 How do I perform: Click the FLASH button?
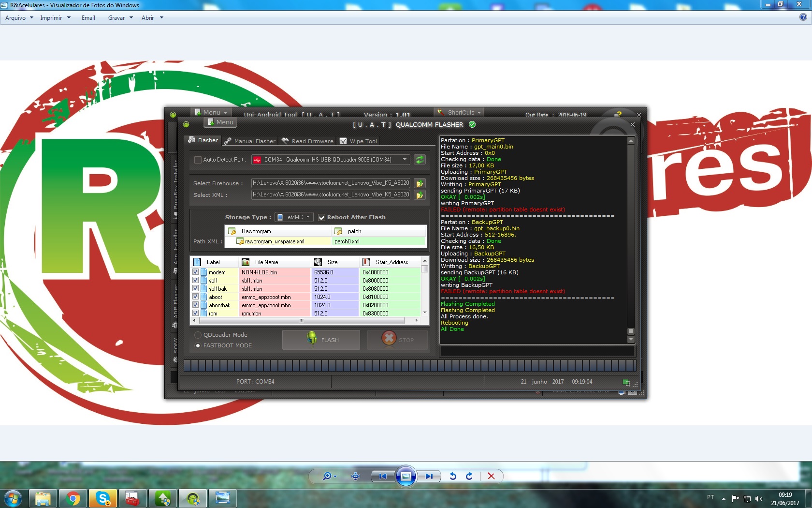pyautogui.click(x=321, y=340)
